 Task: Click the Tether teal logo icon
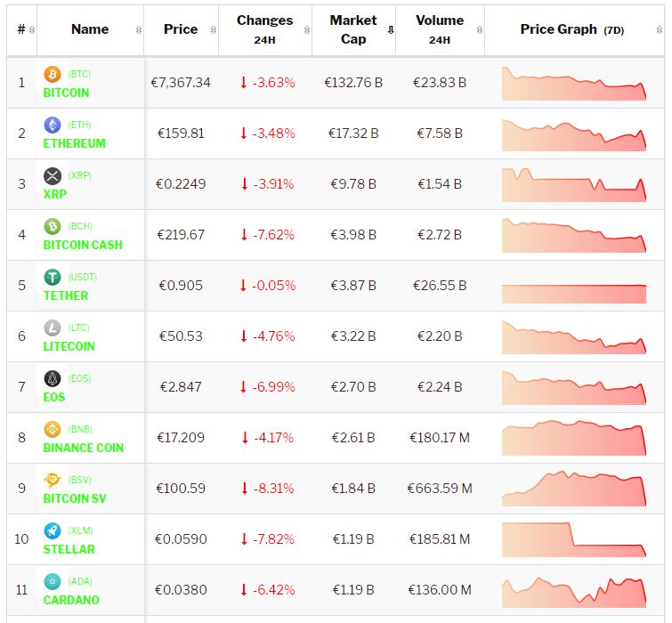(53, 277)
